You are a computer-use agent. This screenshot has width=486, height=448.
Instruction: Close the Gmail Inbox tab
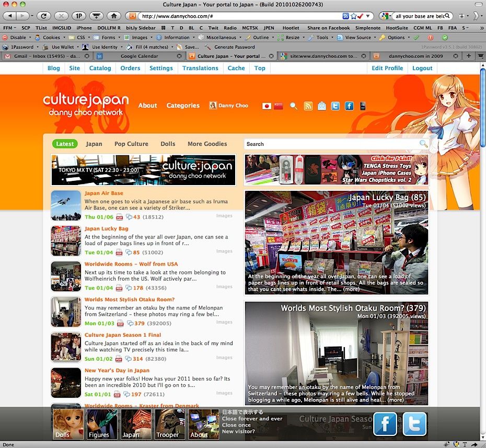pyautogui.click(x=87, y=56)
